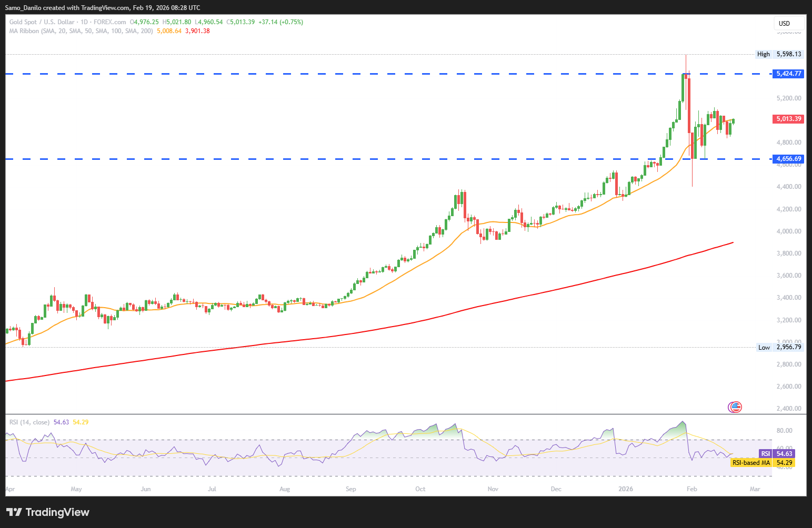
Task: Click the yellow RSI-based MA 54.29 tag
Action: coord(763,463)
